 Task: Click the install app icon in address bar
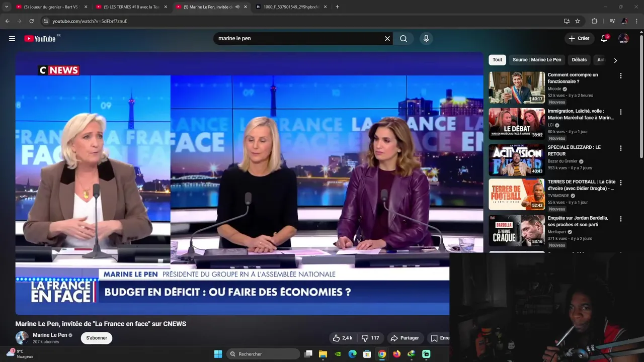click(x=567, y=21)
